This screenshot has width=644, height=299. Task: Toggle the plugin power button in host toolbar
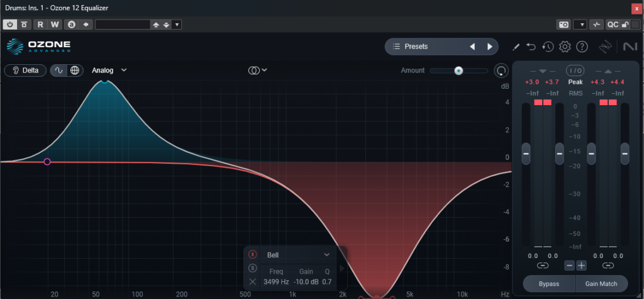[9, 25]
